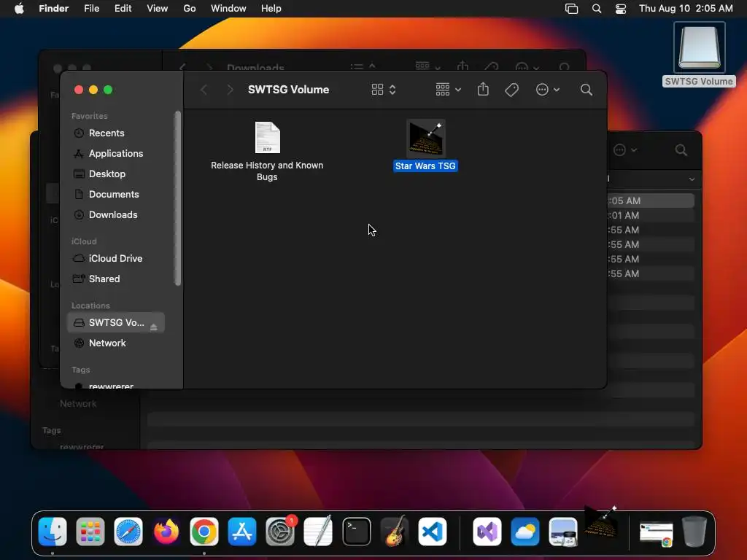Open Preview from the Dock

[563, 531]
